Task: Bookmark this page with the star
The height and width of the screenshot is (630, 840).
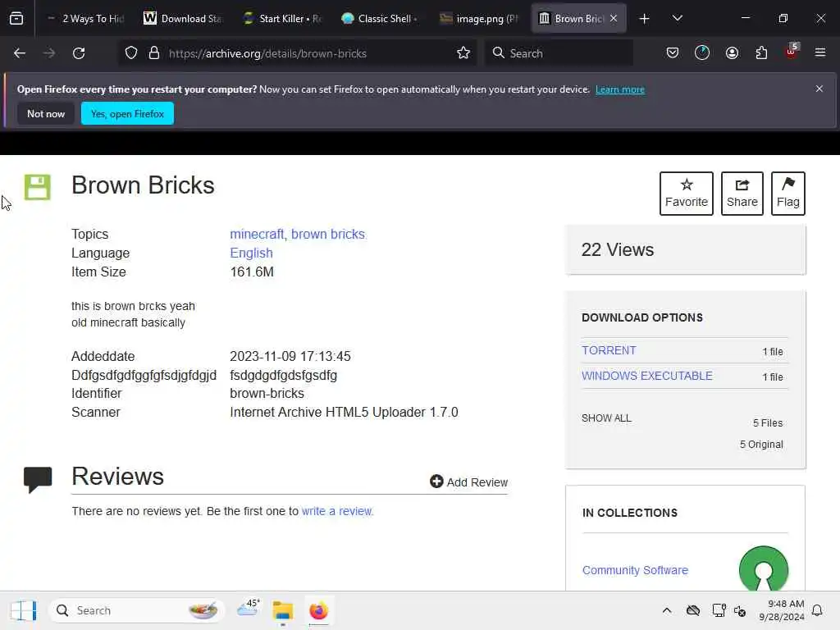Action: [463, 53]
